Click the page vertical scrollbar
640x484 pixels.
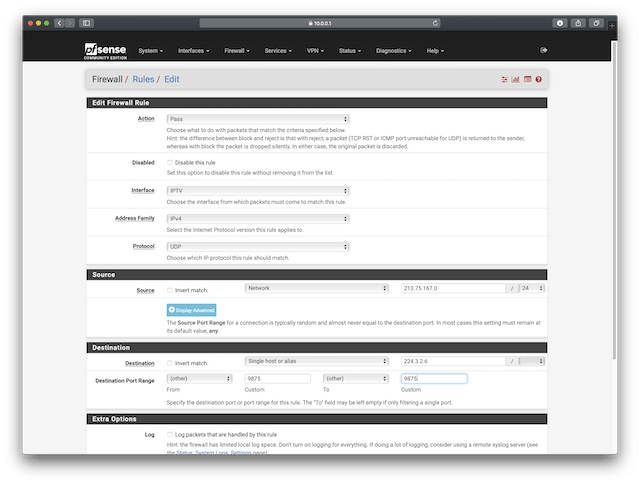[x=614, y=200]
